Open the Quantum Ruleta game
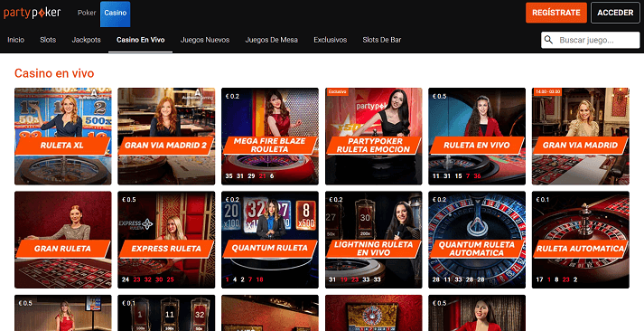This screenshot has width=644, height=331. (x=270, y=240)
